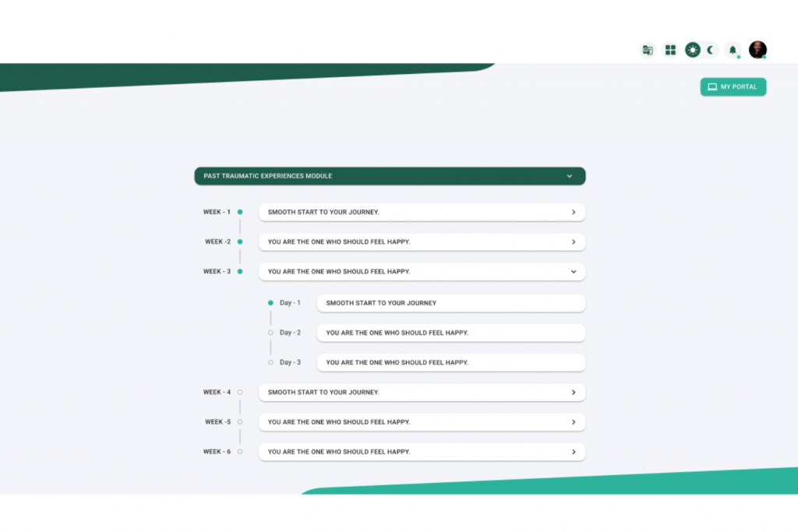Click Week 5 empty timeline dot
Image resolution: width=798 pixels, height=532 pixels.
point(240,421)
